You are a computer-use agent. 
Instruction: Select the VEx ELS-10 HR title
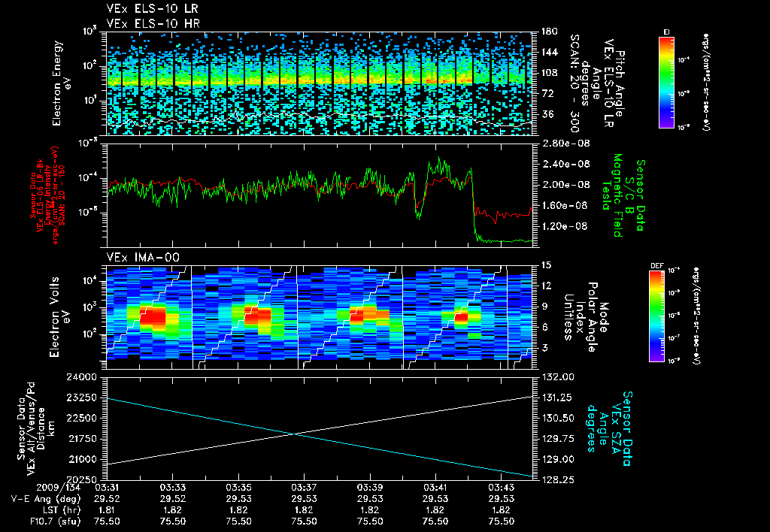(153, 23)
